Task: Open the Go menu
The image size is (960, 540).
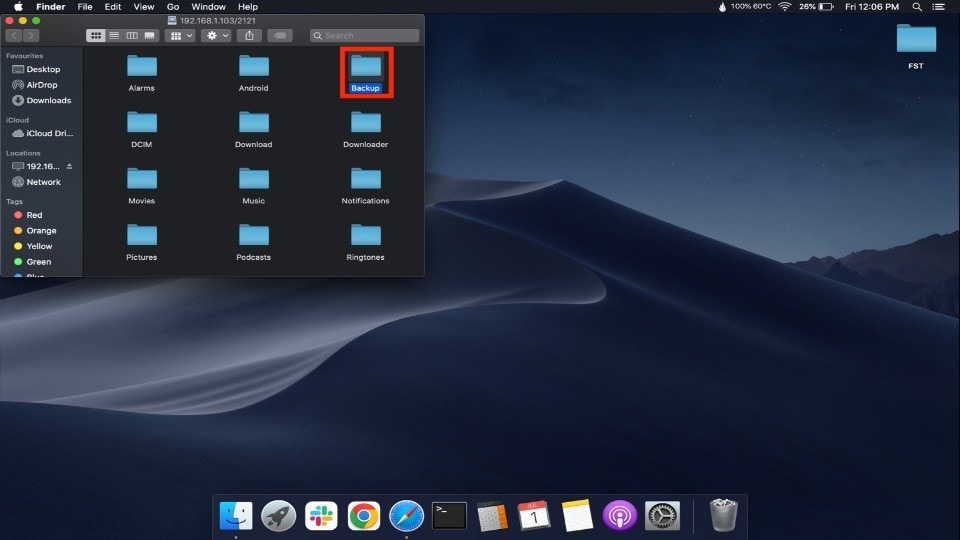Action: pyautogui.click(x=173, y=7)
